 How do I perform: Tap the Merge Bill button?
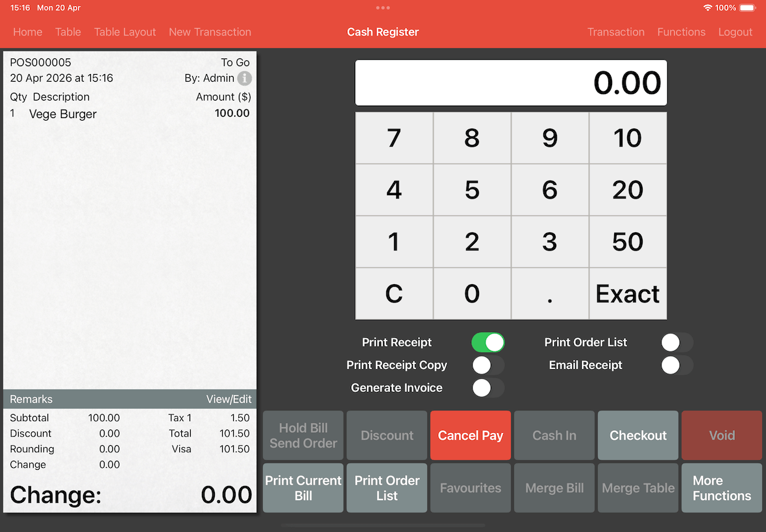point(554,488)
